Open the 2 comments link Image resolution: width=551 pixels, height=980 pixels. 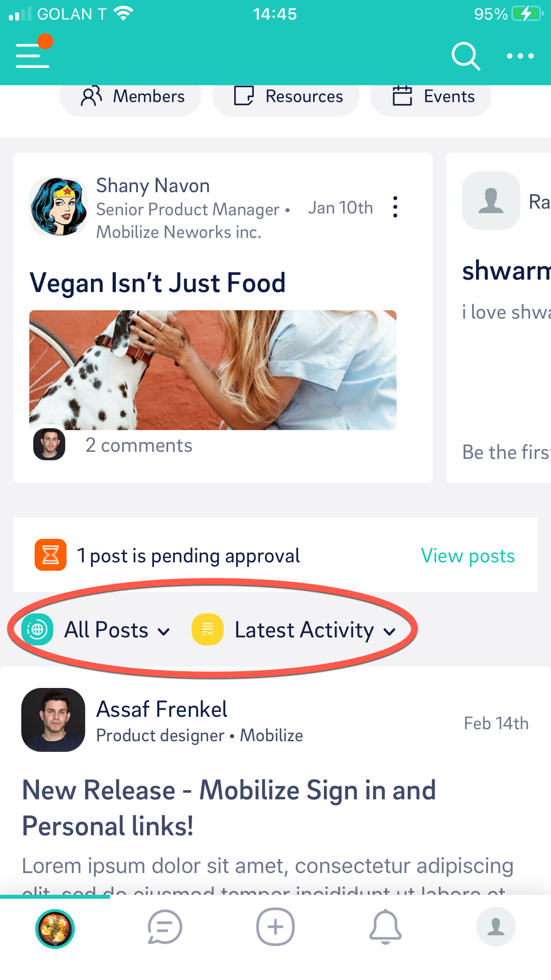(139, 445)
